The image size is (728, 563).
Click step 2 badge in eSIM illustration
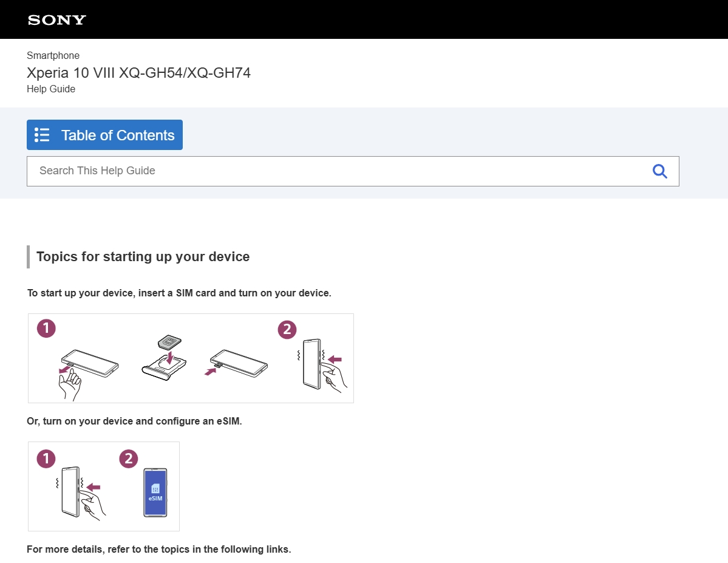129,459
